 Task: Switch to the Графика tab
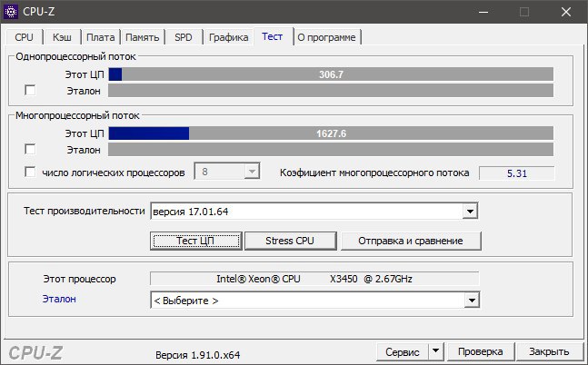tap(228, 37)
